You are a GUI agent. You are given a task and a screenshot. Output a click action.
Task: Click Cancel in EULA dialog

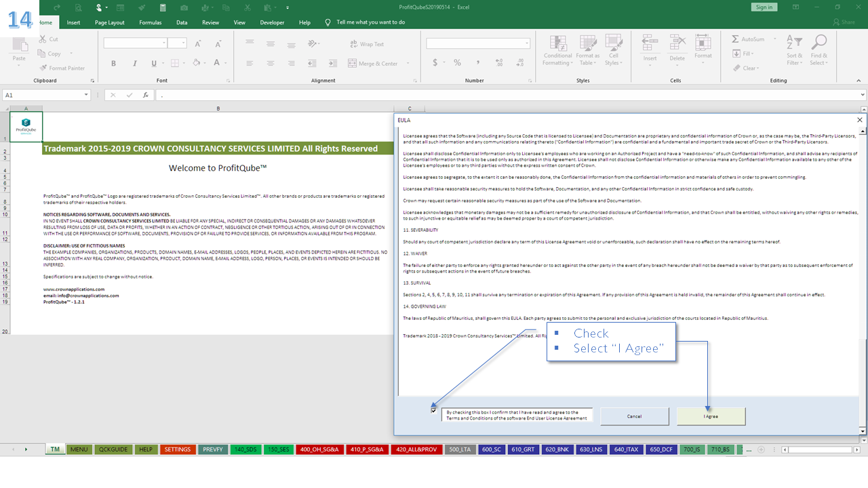(634, 416)
